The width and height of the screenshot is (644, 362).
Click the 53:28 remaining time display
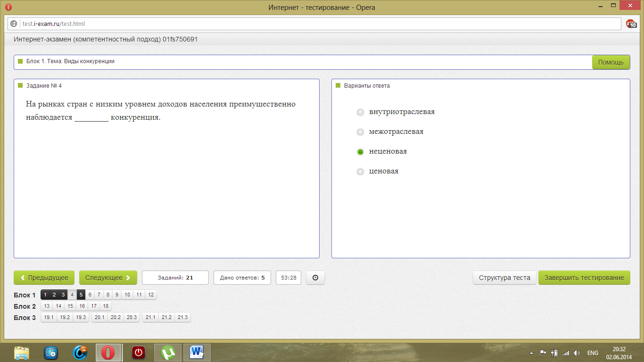[289, 278]
